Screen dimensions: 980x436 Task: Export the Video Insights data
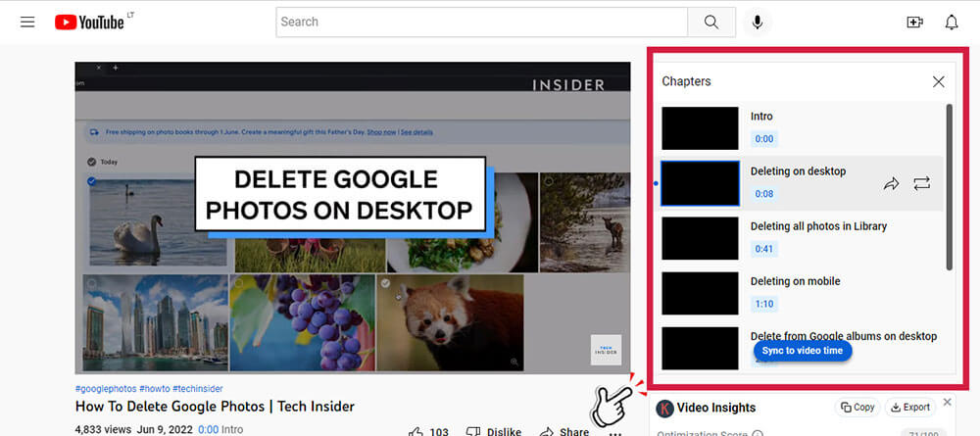(910, 408)
